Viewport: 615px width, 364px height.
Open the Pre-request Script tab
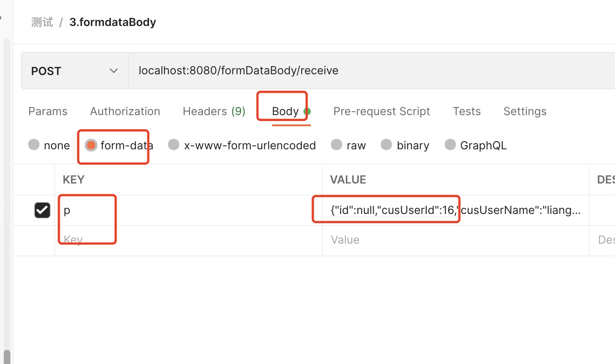[381, 111]
